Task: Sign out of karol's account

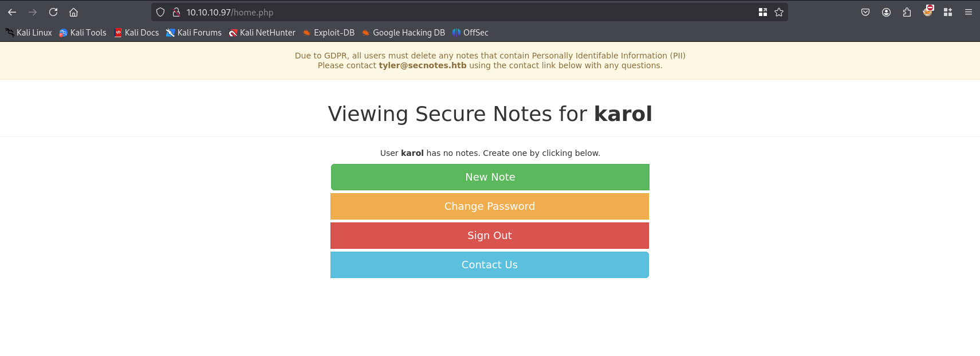Action: point(490,236)
